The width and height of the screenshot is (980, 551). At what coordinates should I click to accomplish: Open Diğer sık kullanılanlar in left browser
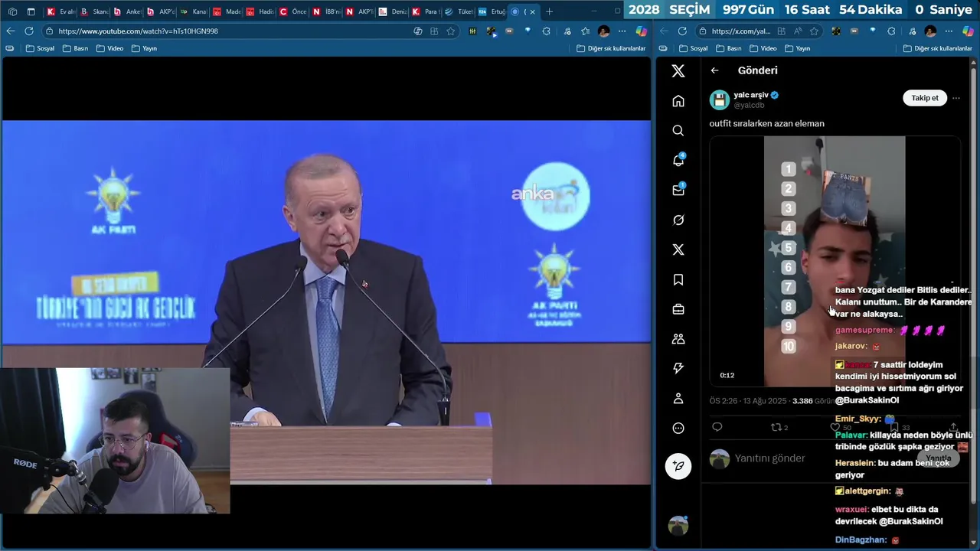tap(611, 48)
